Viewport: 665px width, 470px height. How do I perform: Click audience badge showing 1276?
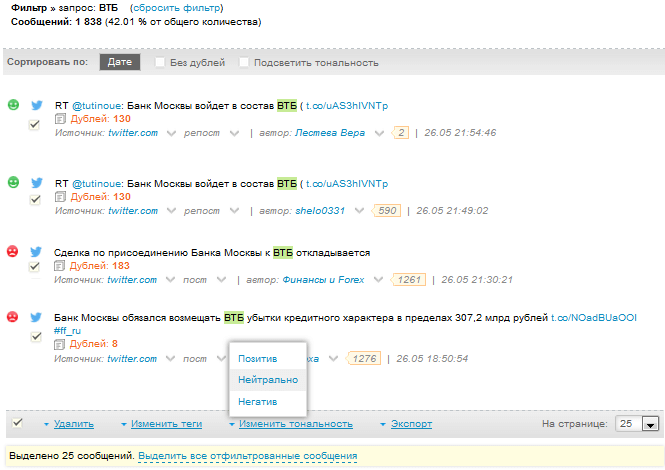(364, 359)
